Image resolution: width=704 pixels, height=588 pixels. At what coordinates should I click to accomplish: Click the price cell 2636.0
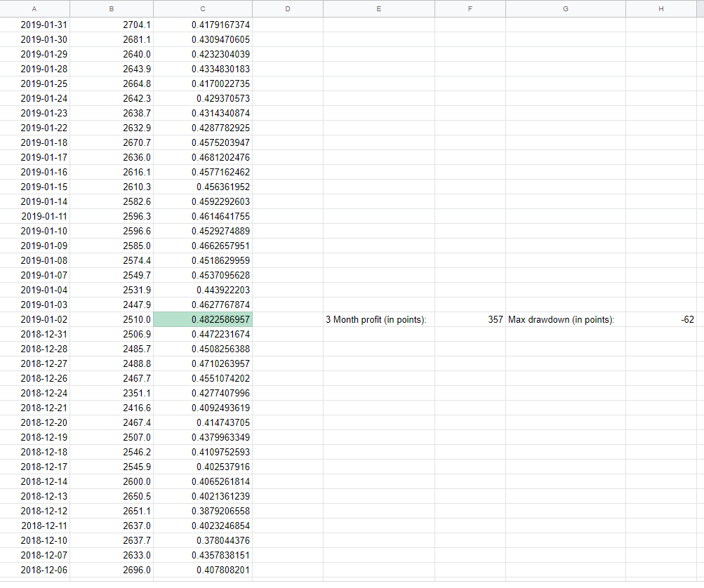112,158
